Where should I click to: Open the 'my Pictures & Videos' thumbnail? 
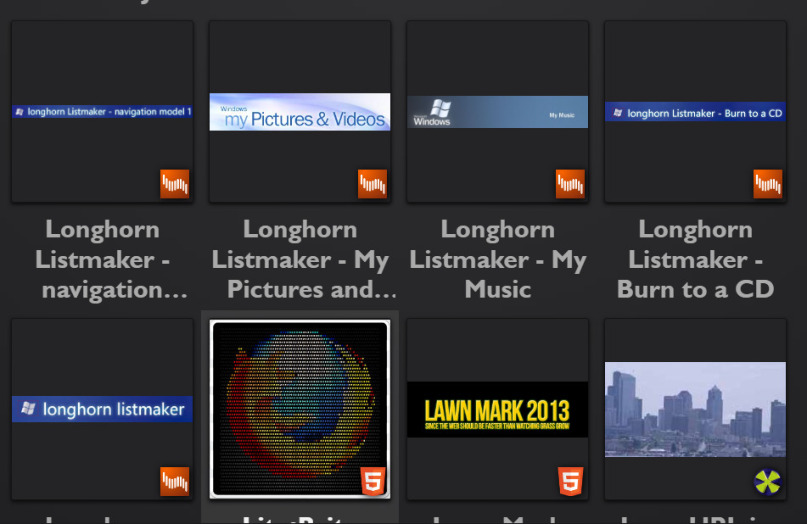[x=300, y=112]
